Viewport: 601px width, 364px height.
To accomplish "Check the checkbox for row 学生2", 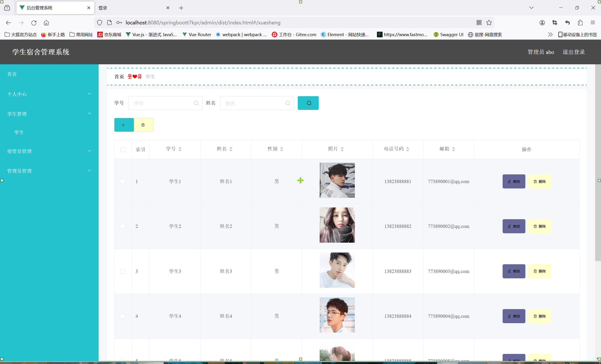I will [122, 226].
